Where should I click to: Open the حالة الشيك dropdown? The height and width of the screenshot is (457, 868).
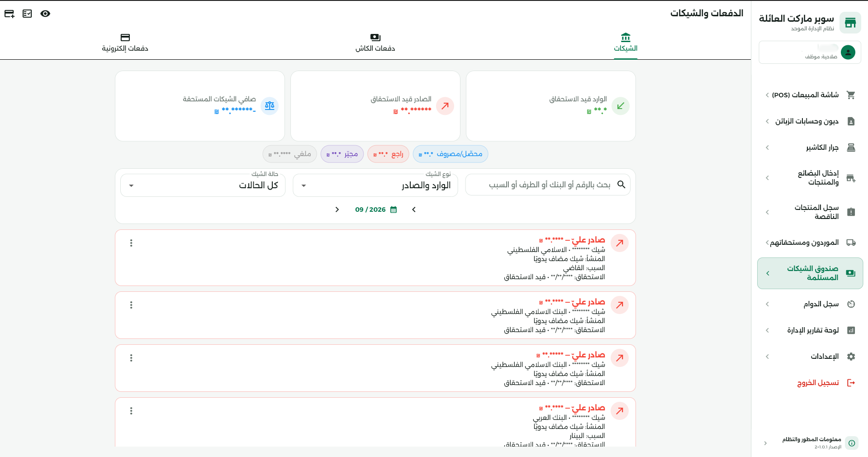203,186
